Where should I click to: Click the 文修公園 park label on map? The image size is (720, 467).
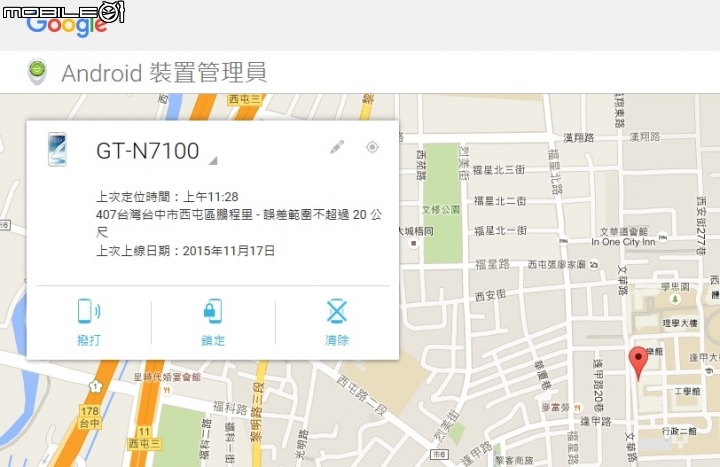[441, 209]
